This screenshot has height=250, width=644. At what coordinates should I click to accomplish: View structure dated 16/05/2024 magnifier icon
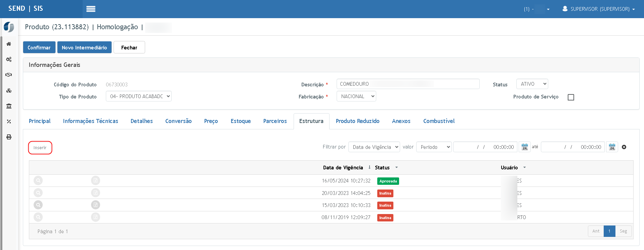click(x=38, y=180)
